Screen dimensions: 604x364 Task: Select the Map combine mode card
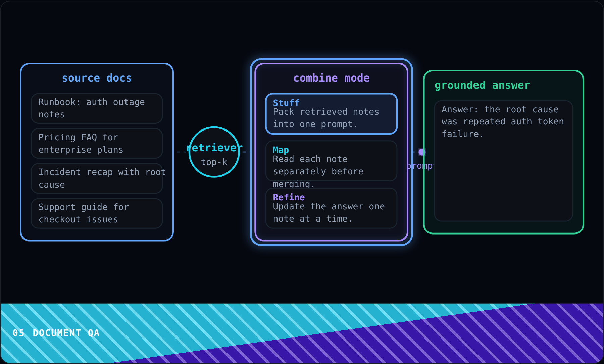click(x=332, y=161)
